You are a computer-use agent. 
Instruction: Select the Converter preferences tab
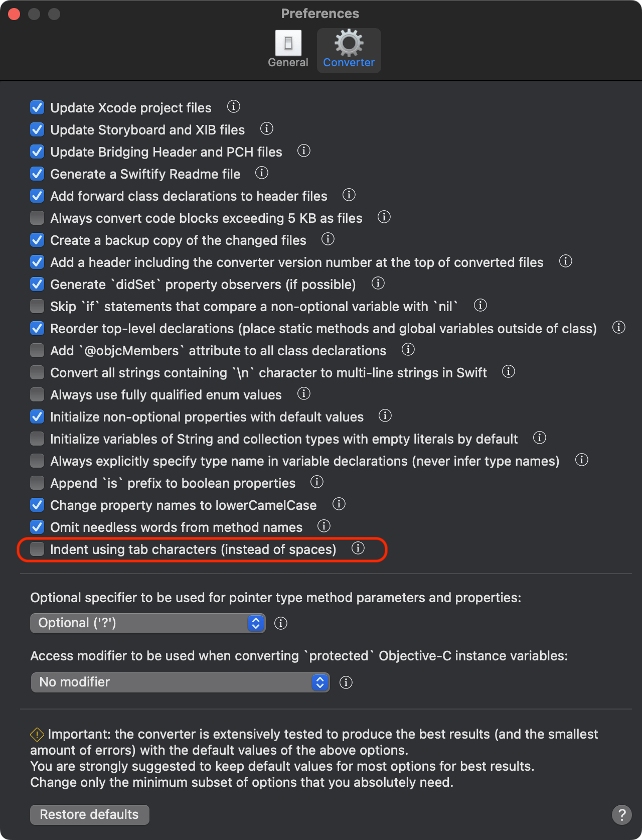[x=349, y=50]
